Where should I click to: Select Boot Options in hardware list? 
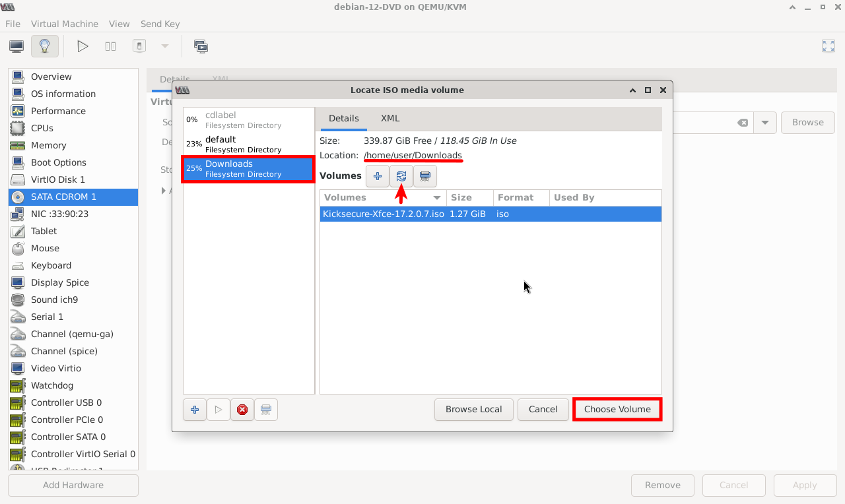[x=58, y=162]
